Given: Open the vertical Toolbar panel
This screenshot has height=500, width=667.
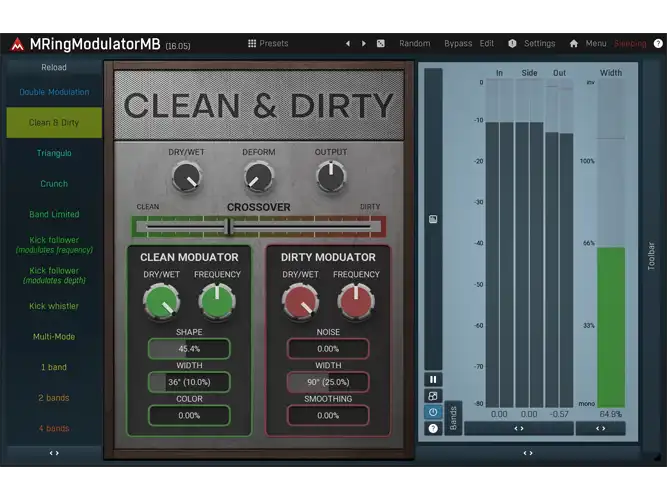Looking at the screenshot, I should point(651,256).
